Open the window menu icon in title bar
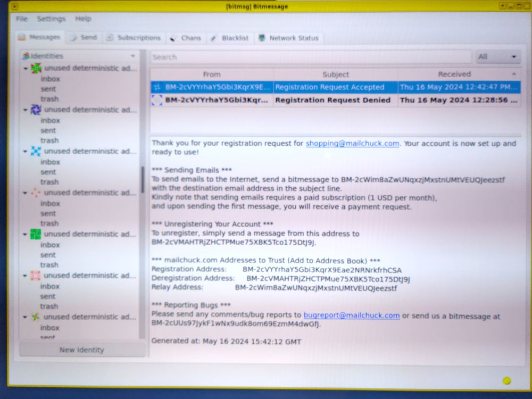Screen dimensions: 532x399 point(14,6)
